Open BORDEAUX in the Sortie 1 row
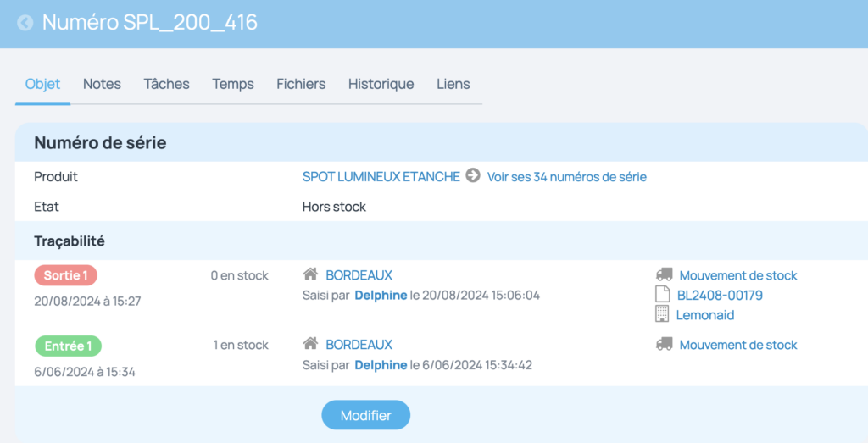Viewport: 868px width, 443px height. pos(359,275)
